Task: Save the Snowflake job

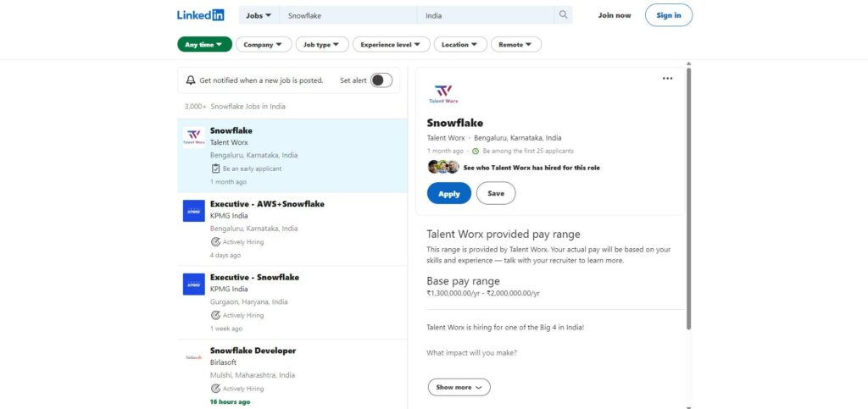Action: (496, 193)
